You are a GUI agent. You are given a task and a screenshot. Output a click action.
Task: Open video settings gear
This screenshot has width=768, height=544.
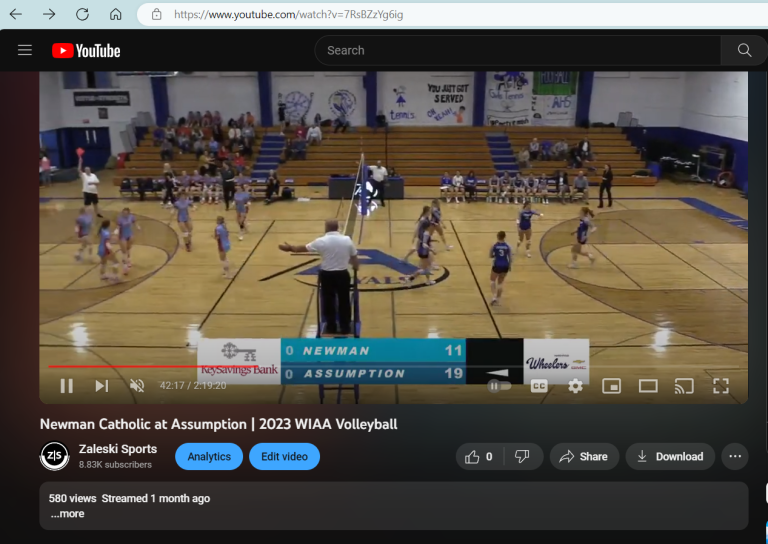coord(575,386)
